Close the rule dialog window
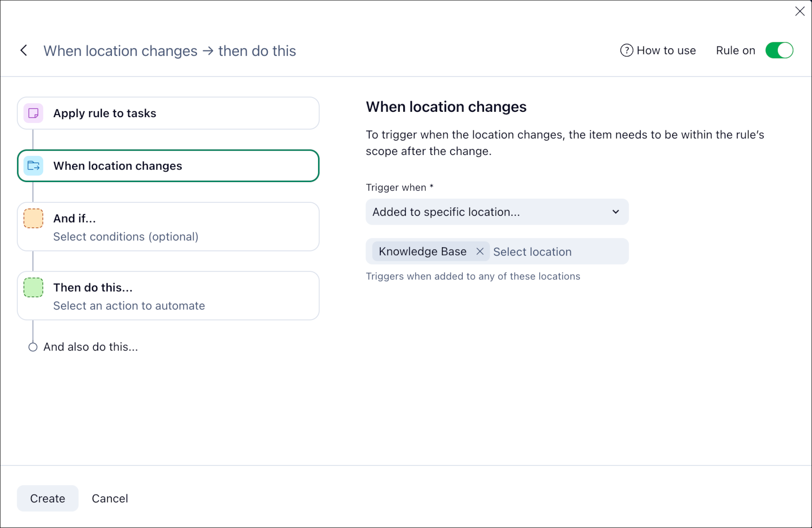Viewport: 812px width, 528px height. [x=800, y=11]
